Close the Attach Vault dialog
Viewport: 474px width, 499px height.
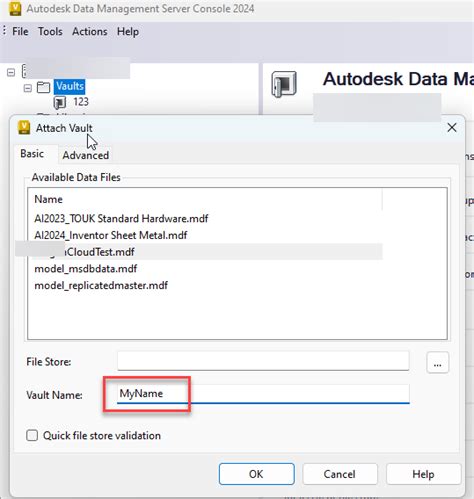point(452,127)
